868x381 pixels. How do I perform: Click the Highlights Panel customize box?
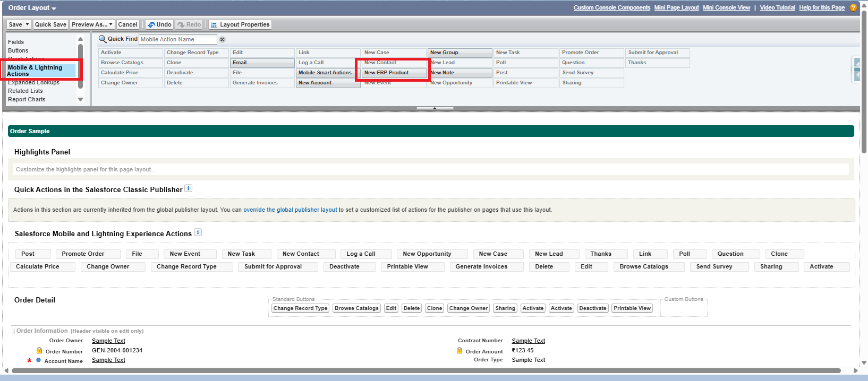point(431,169)
